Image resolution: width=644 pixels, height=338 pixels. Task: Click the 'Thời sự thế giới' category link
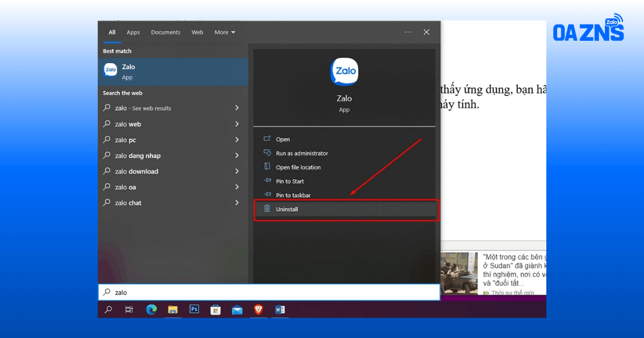(514, 292)
